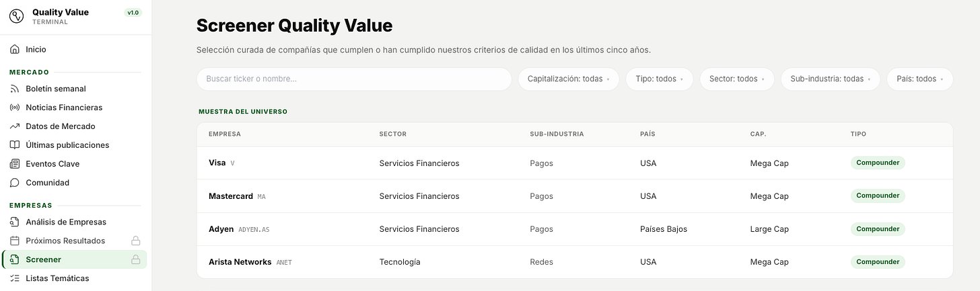Click Países Bajos in Adyen row

[x=664, y=229]
